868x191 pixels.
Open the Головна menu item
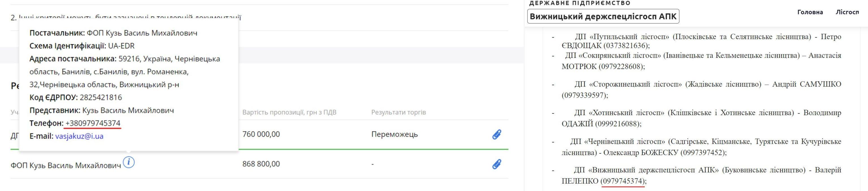810,12
